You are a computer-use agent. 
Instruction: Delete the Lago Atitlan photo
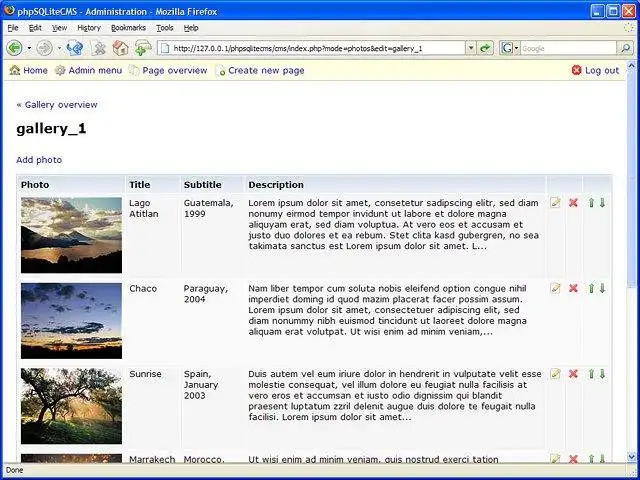click(x=573, y=202)
